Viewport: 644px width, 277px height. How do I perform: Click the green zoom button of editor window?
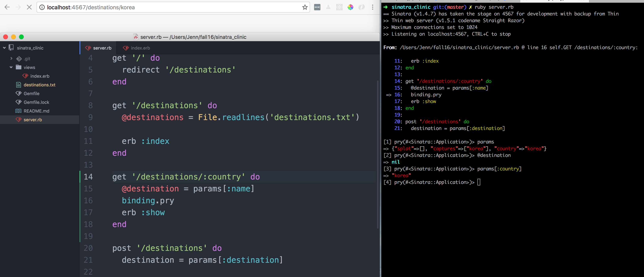pyautogui.click(x=22, y=37)
